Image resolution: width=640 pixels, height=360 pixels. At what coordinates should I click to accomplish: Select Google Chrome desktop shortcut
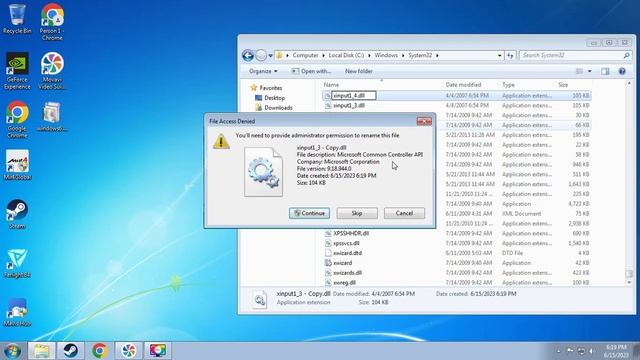tap(17, 120)
